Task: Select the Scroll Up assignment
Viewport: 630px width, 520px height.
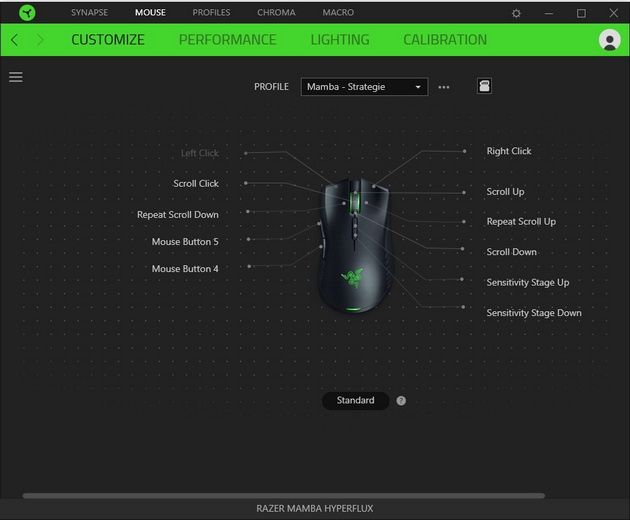Action: pos(505,192)
